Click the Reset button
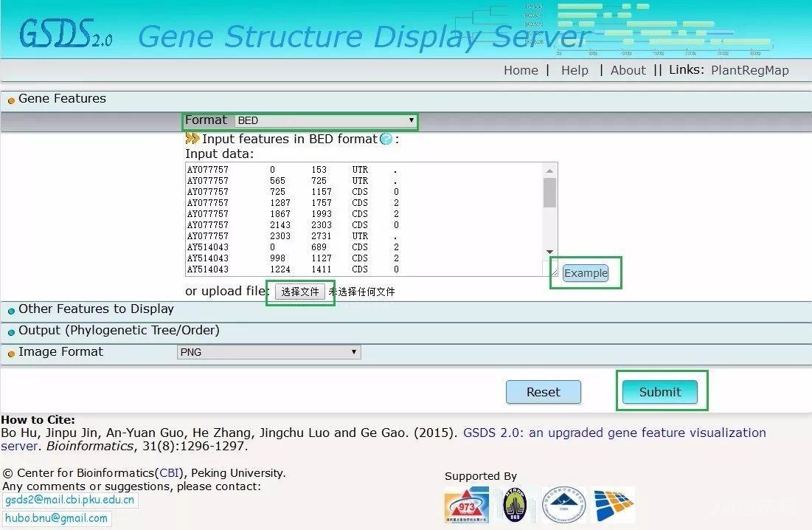This screenshot has height=530, width=812. point(544,392)
